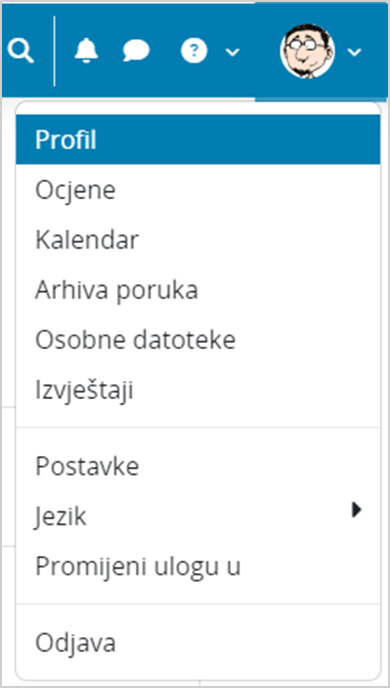Log out using Odjava
Image resolution: width=390 pixels, height=688 pixels.
tap(198, 643)
